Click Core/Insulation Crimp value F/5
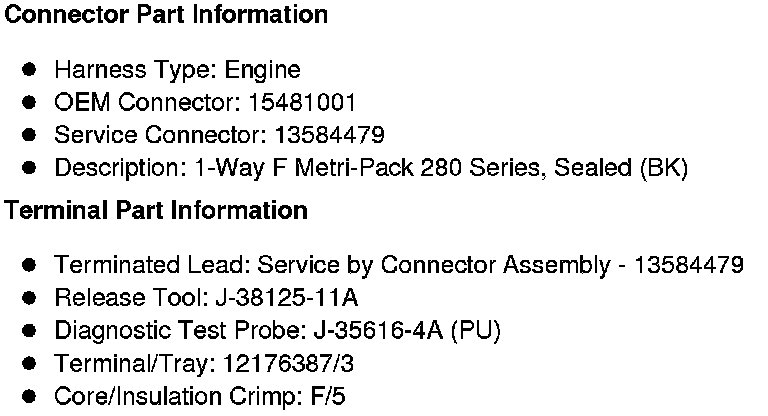 pos(328,396)
